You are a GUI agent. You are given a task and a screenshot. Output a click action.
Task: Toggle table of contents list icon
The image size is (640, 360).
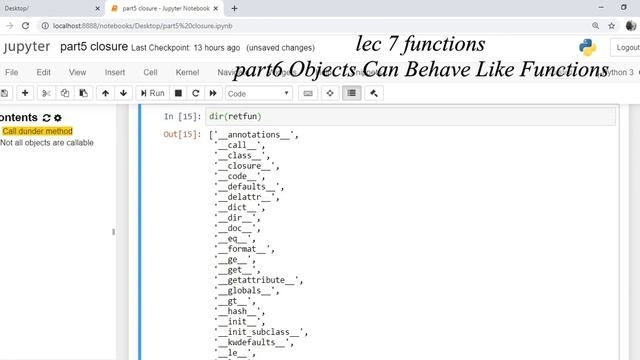coord(351,93)
